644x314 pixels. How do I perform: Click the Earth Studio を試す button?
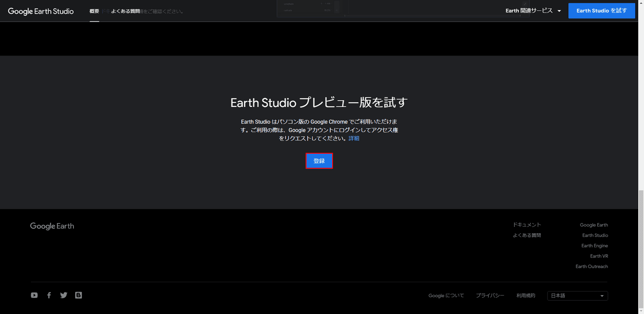coord(602,11)
